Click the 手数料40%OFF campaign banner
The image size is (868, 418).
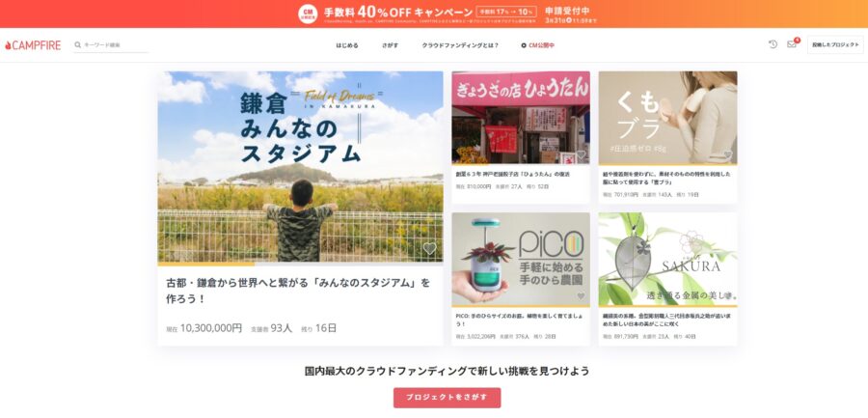click(x=434, y=14)
